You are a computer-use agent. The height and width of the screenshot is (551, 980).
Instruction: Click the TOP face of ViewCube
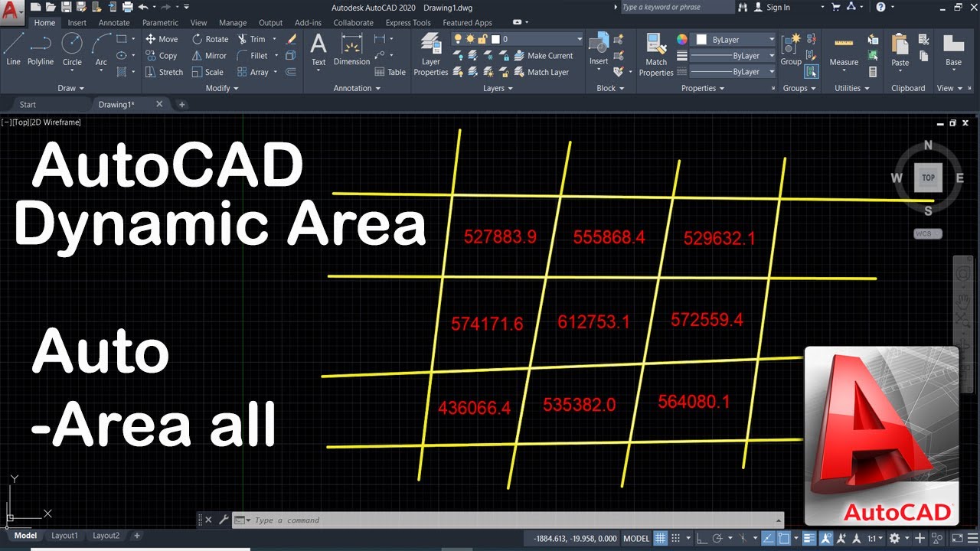[x=928, y=178]
